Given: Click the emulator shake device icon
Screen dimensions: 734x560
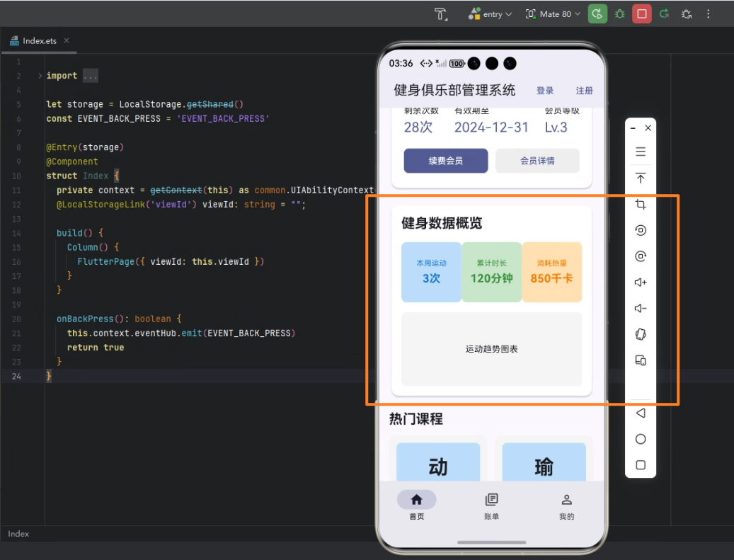Looking at the screenshot, I should (x=641, y=334).
